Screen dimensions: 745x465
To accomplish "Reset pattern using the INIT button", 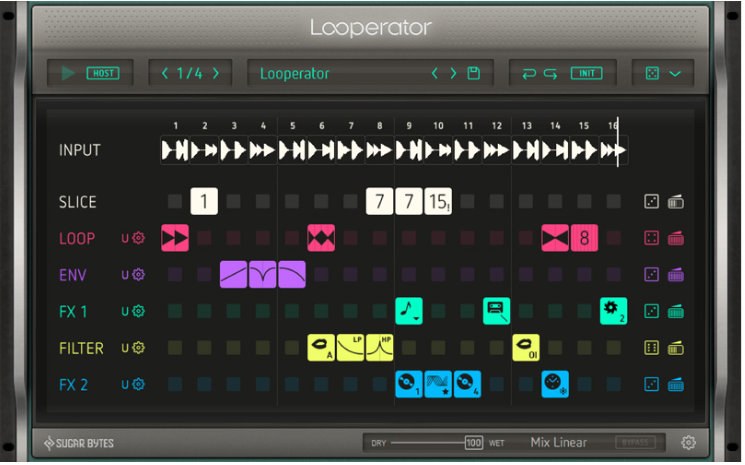I will [586, 74].
